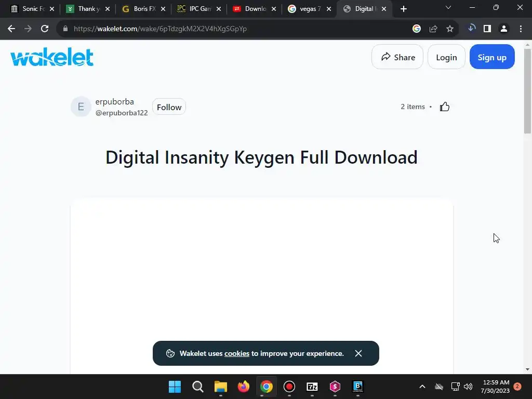Click the Chrome taskbar icon
This screenshot has width=532, height=399.
point(267,387)
